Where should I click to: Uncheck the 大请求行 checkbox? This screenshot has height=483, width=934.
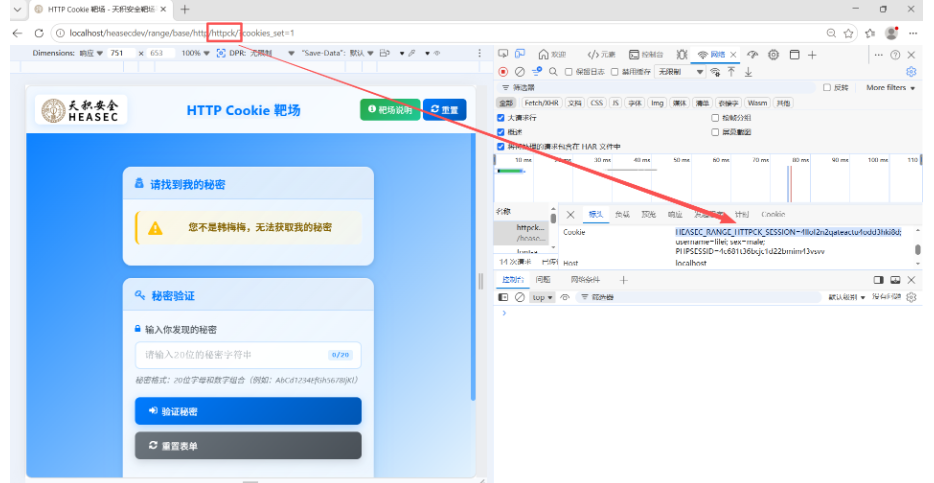(500, 117)
